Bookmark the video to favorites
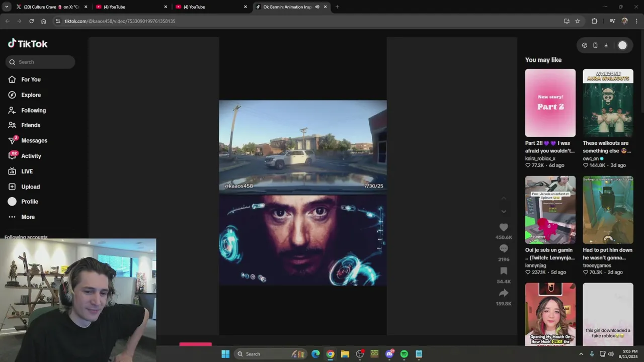644x362 pixels. coord(504,270)
